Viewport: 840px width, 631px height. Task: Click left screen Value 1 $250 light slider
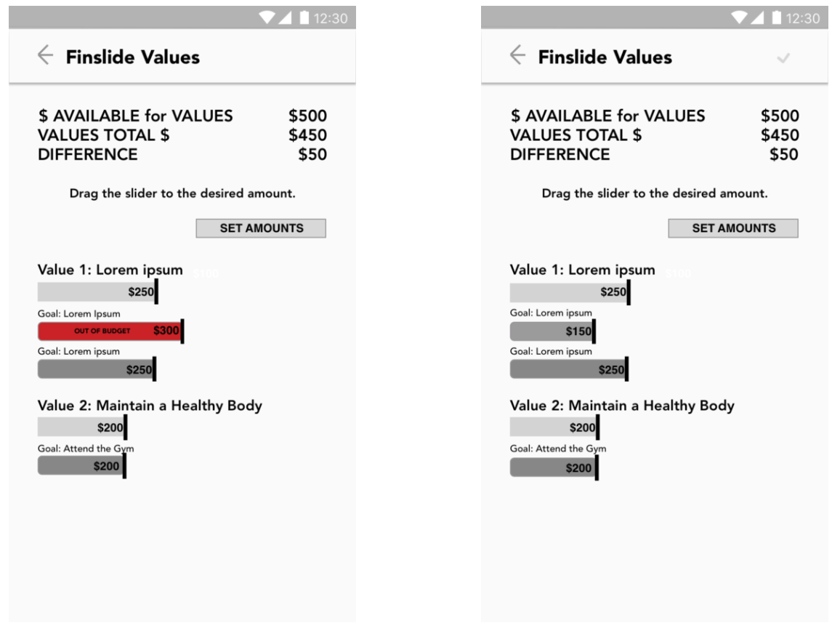click(x=98, y=292)
